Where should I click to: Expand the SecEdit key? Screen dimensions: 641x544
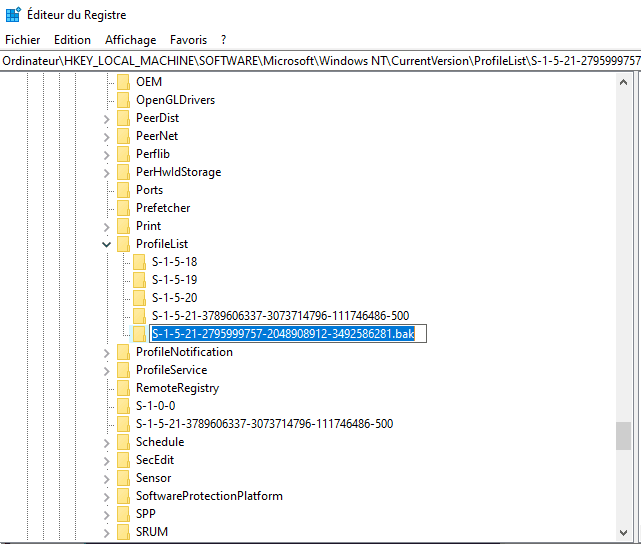107,461
